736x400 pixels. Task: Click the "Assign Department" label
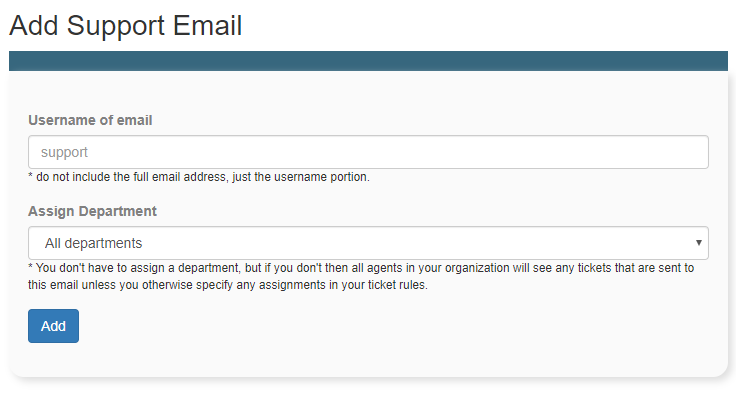tap(92, 211)
